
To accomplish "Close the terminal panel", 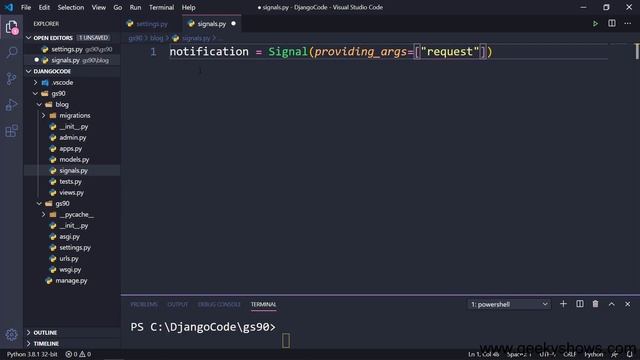I will pyautogui.click(x=627, y=304).
